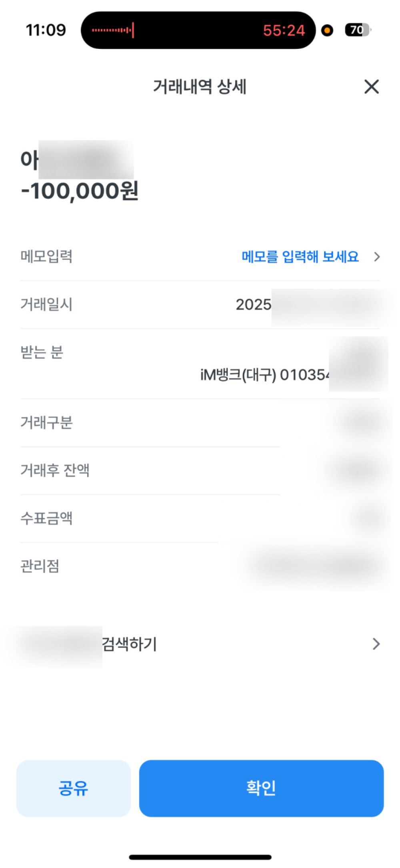Tap the -100,000원 amount
Image resolution: width=400 pixels, height=868 pixels.
tap(80, 191)
